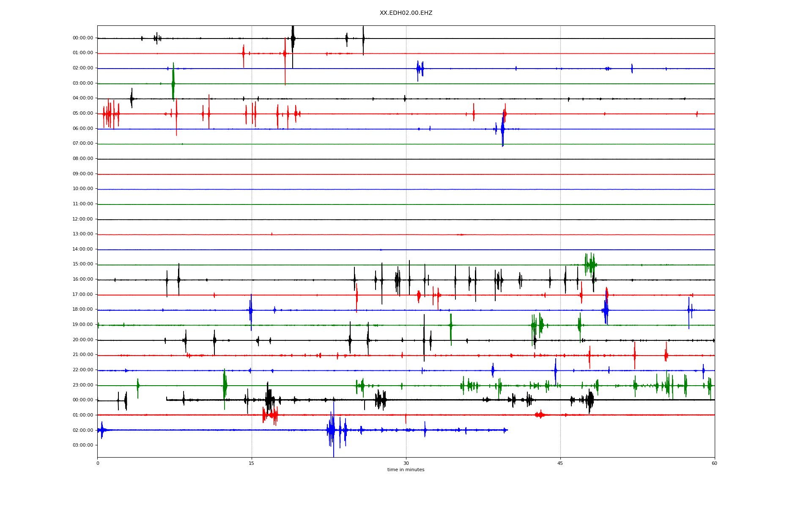The width and height of the screenshot is (812, 508).
Task: Select the 16:00:00 row label
Action: pos(83,279)
